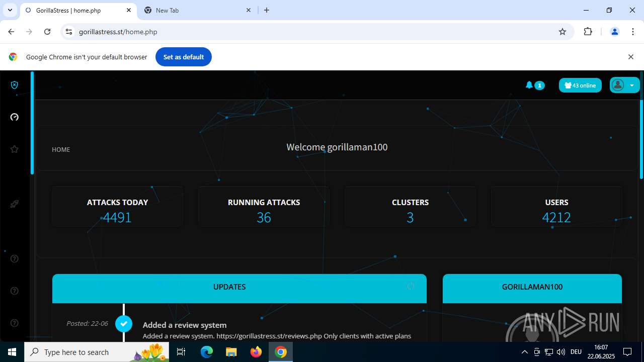644x362 pixels.
Task: Click the Welcome gorillaman100 heading
Action: pyautogui.click(x=337, y=147)
